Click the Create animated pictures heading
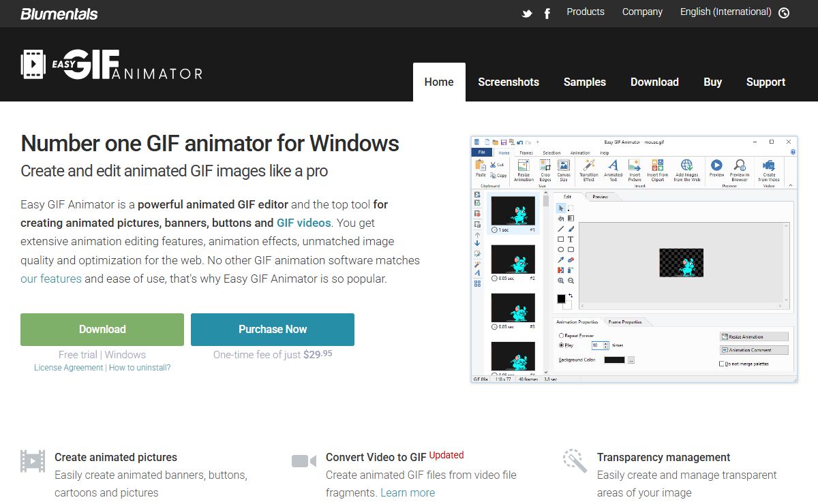The image size is (818, 504). [x=116, y=458]
